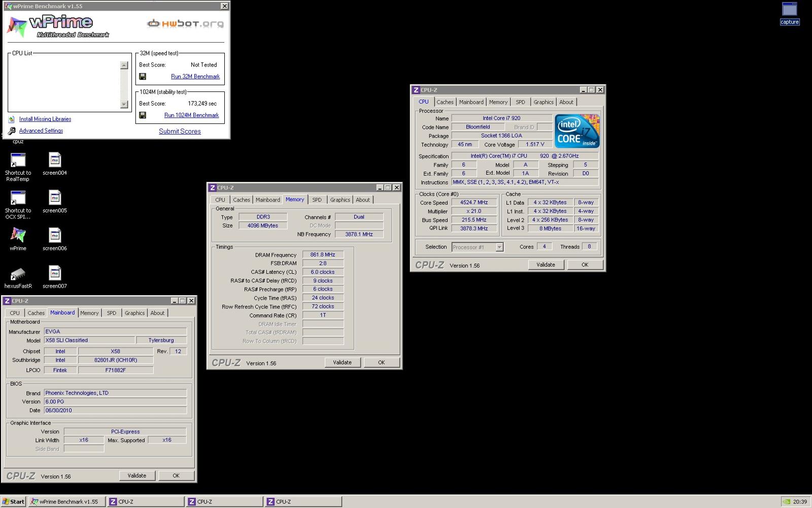The height and width of the screenshot is (508, 812).
Task: Click OK in mainboard CPU-Z window
Action: (x=176, y=476)
